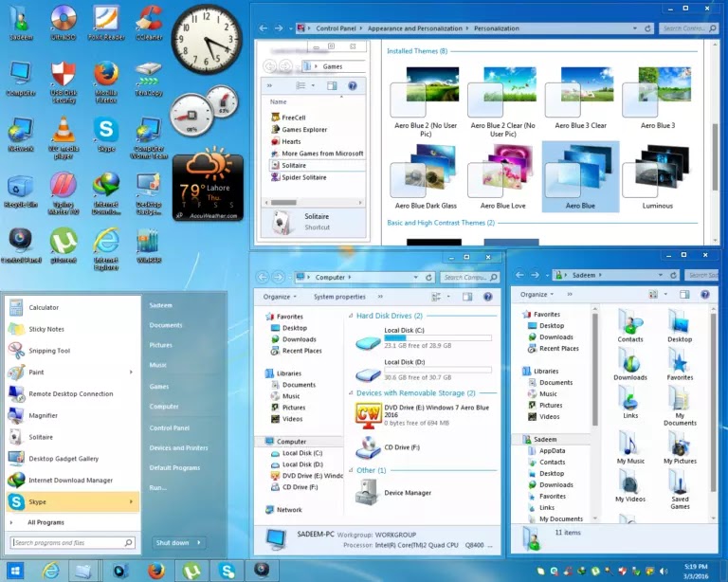Toggle preview pane in Computer window

pyautogui.click(x=467, y=297)
